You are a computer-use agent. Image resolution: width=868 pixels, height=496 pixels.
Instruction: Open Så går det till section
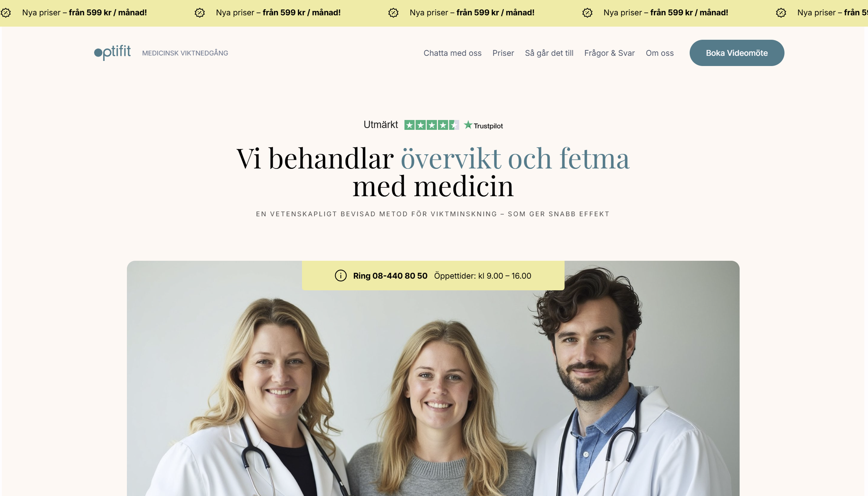[x=549, y=53]
